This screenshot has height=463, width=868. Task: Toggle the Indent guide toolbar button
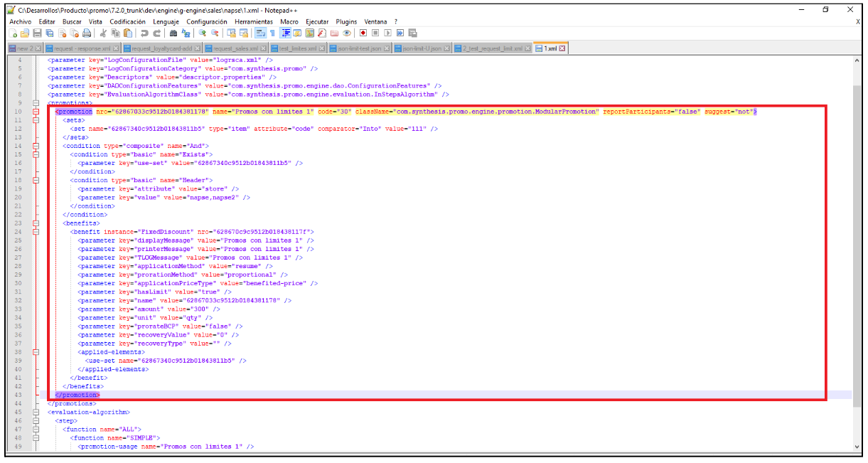click(x=286, y=33)
